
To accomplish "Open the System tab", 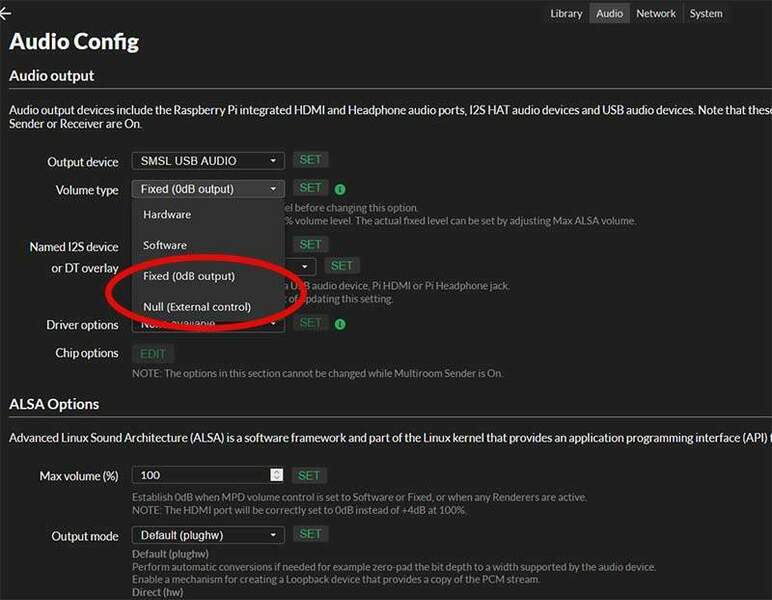I will coord(706,14).
